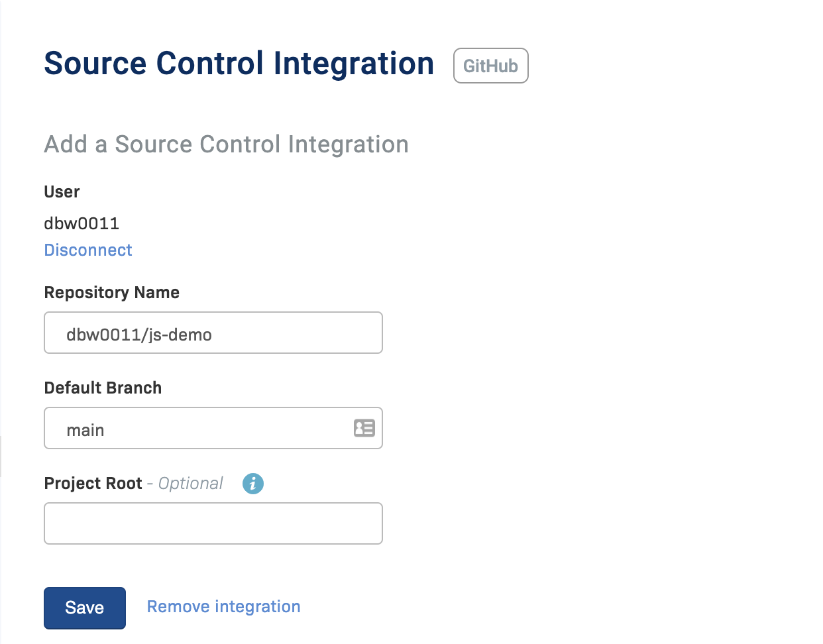Click the Repository Name label
823x644 pixels.
tap(112, 293)
